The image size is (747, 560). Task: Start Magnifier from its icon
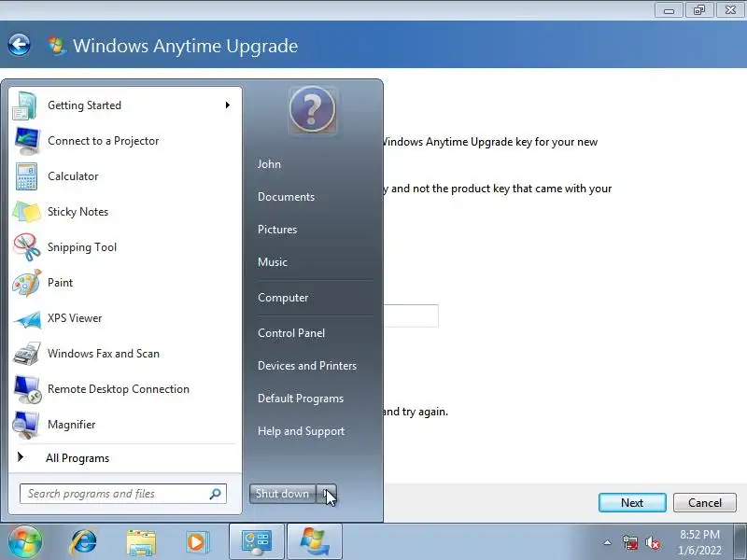pos(27,425)
